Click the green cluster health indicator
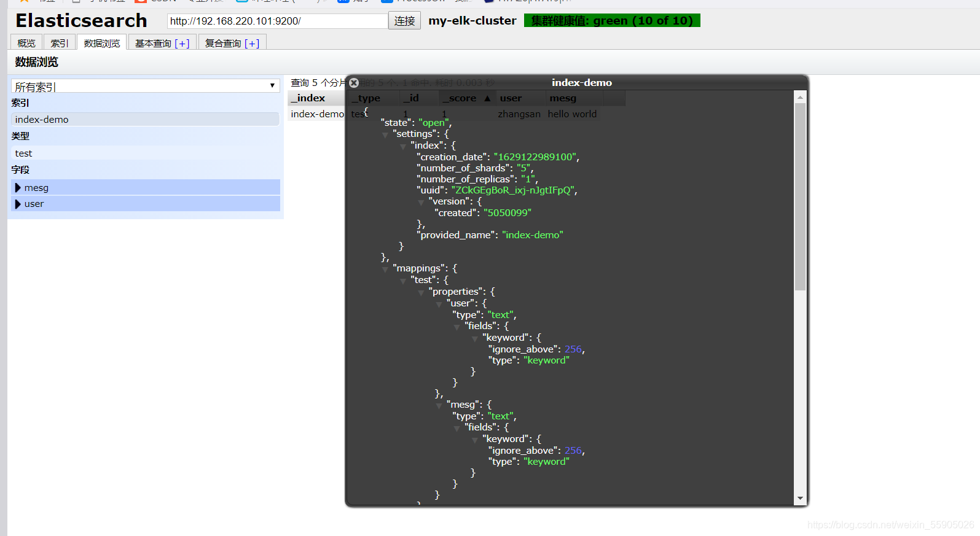This screenshot has width=980, height=536. coord(612,21)
